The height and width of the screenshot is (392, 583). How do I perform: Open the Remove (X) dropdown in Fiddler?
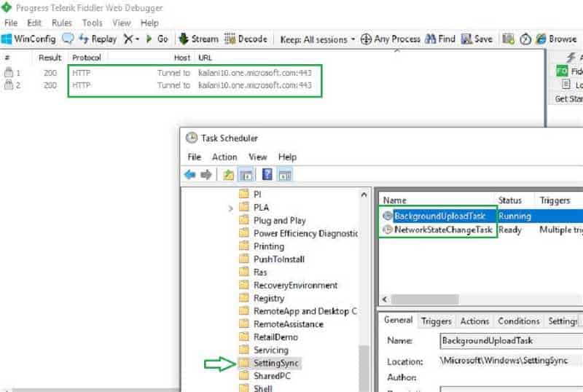point(132,39)
